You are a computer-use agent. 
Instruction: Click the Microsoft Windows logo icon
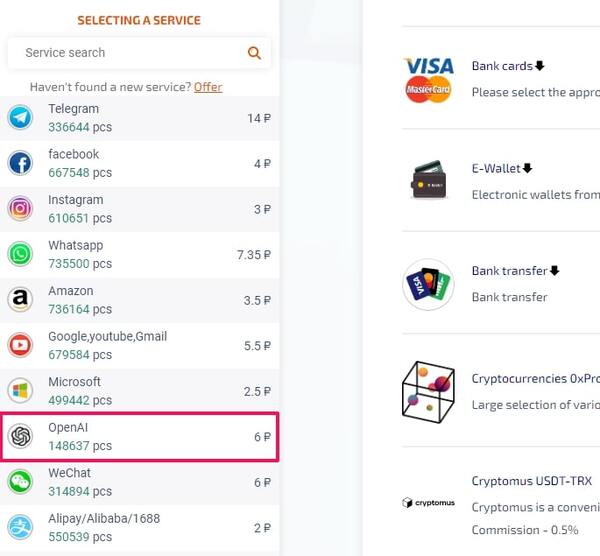tap(20, 391)
